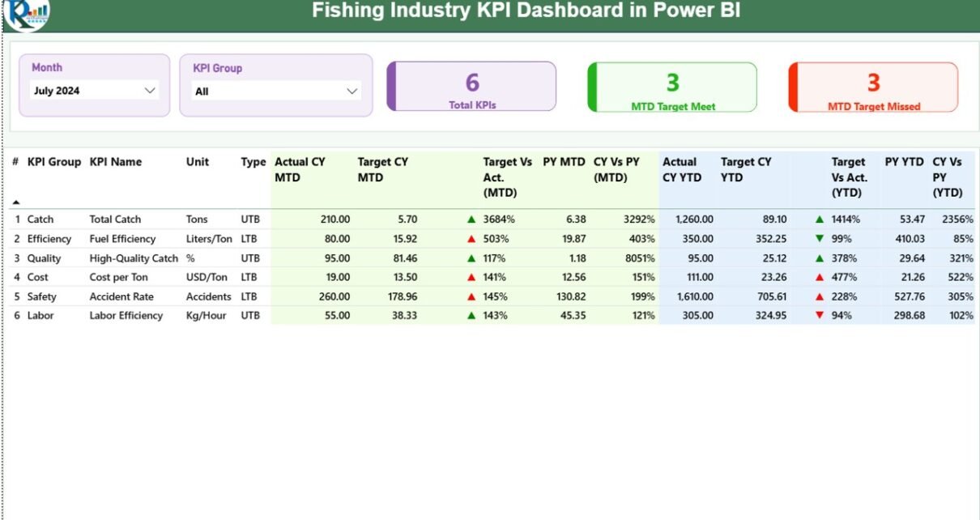The height and width of the screenshot is (520, 980).
Task: Select the MTD Target Meet card
Action: [672, 87]
